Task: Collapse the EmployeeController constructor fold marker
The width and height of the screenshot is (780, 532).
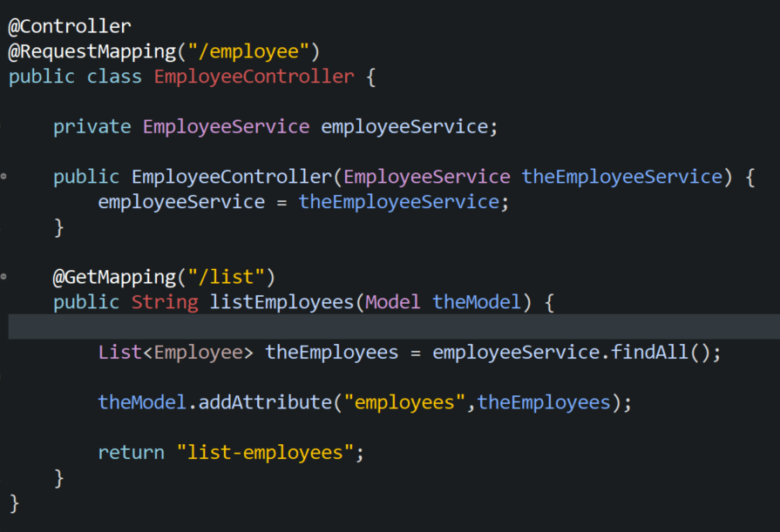Action: (3, 176)
